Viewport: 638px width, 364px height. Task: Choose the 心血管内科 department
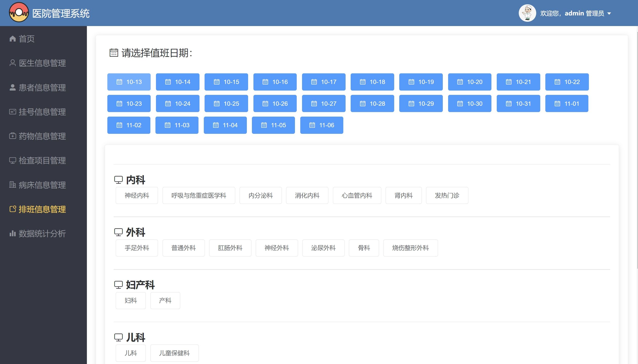357,196
